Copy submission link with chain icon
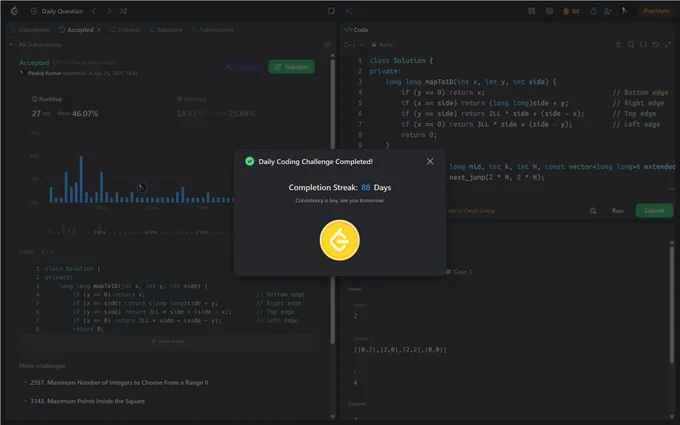Screen dimensions: 680x425 tap(327, 45)
